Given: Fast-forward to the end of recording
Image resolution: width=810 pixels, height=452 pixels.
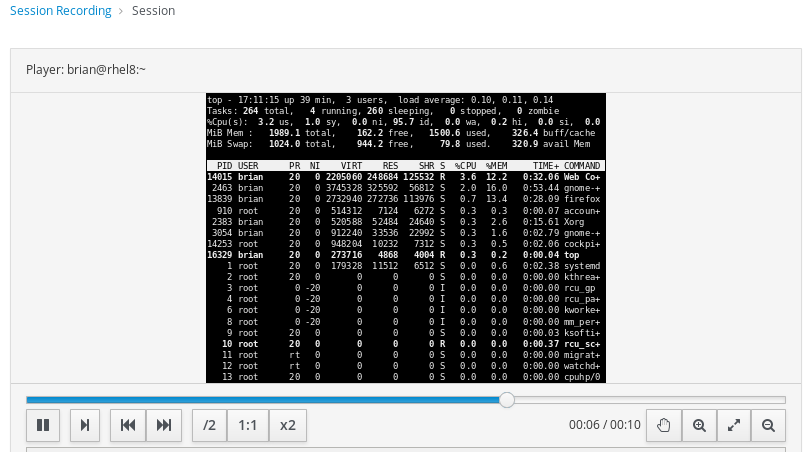Looking at the screenshot, I should pos(164,425).
